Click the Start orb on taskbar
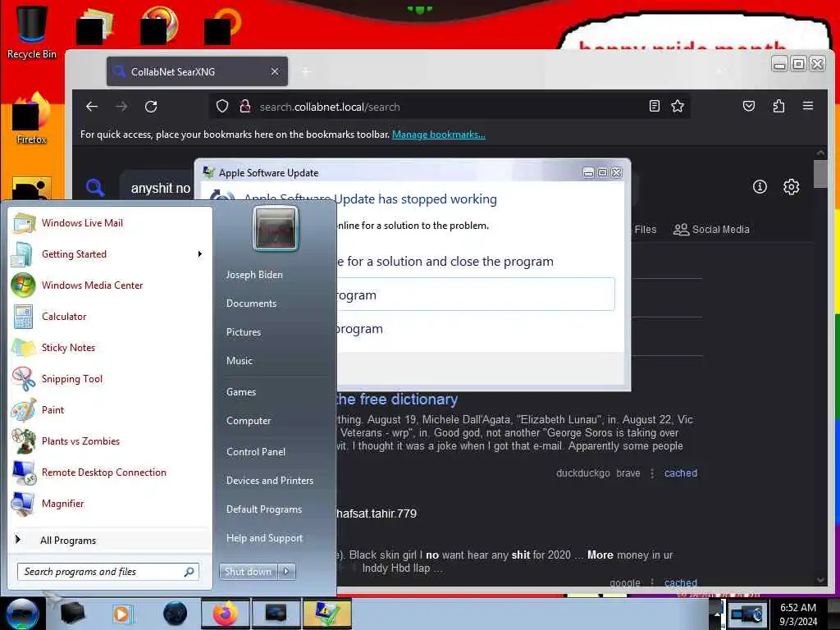The width and height of the screenshot is (840, 630). (x=22, y=614)
